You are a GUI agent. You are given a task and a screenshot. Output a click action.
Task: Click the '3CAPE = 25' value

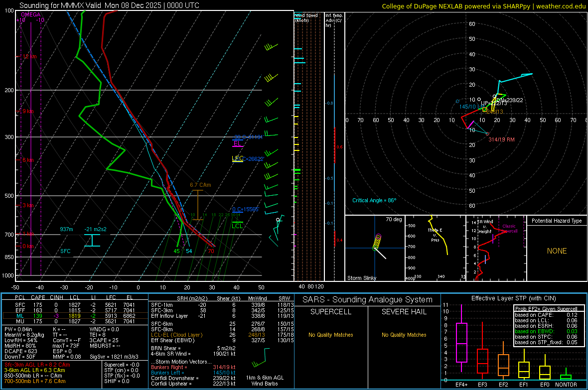[104, 340]
